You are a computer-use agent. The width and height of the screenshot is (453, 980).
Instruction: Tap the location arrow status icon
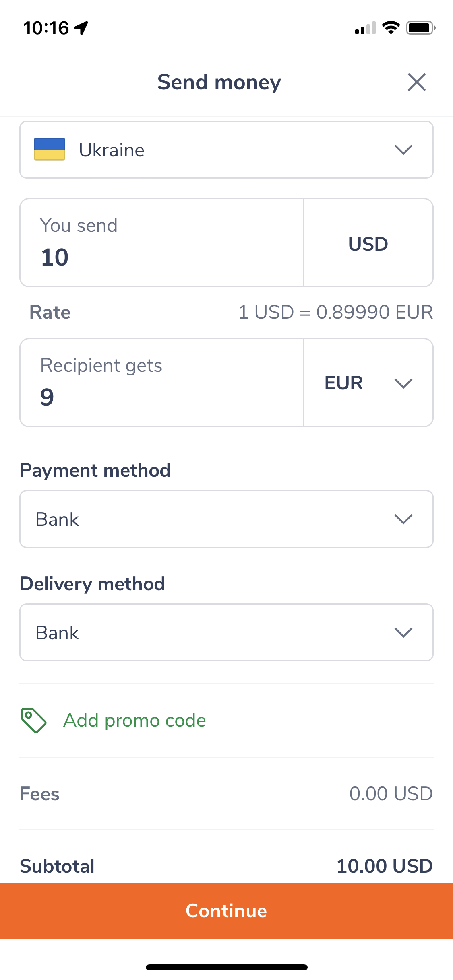[82, 28]
